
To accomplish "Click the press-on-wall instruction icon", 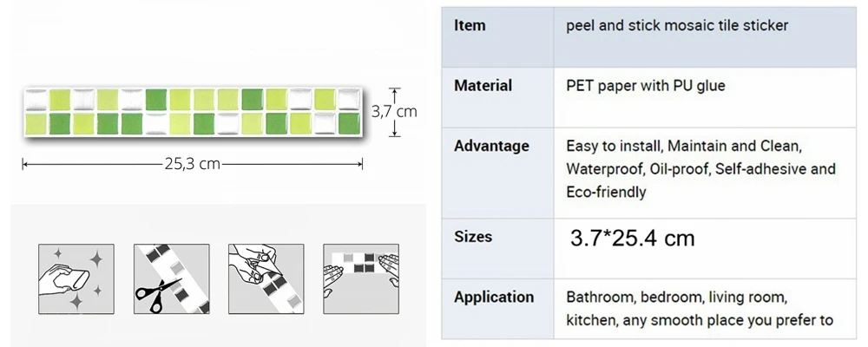I will 361,279.
